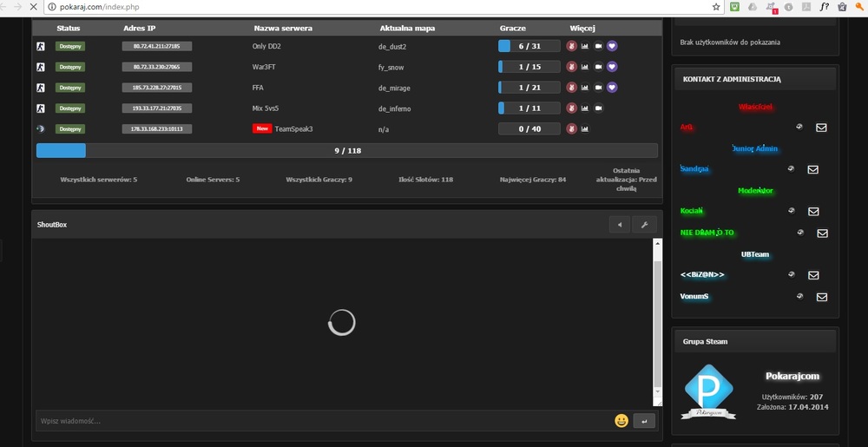Bookmark the page with the star icon
Viewport: 868px width, 447px height.
coord(716,6)
